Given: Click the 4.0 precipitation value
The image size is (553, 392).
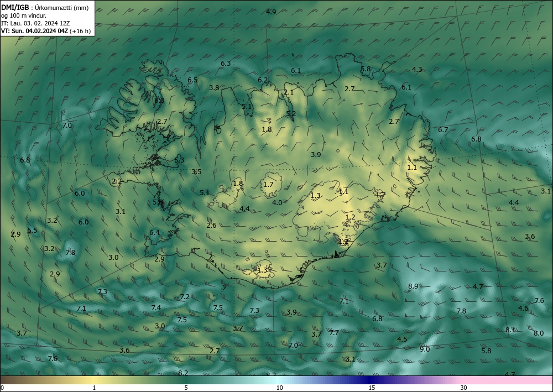Looking at the screenshot, I should (277, 203).
